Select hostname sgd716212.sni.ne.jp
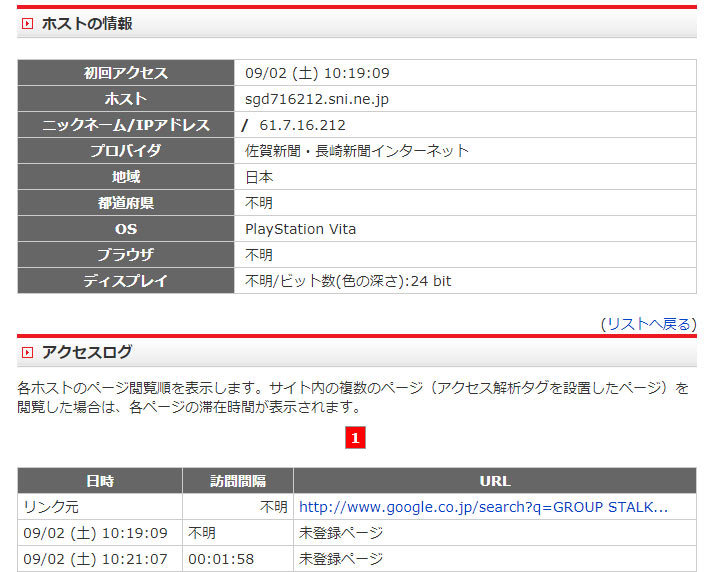Screen dimensions: 725x572 [317, 99]
